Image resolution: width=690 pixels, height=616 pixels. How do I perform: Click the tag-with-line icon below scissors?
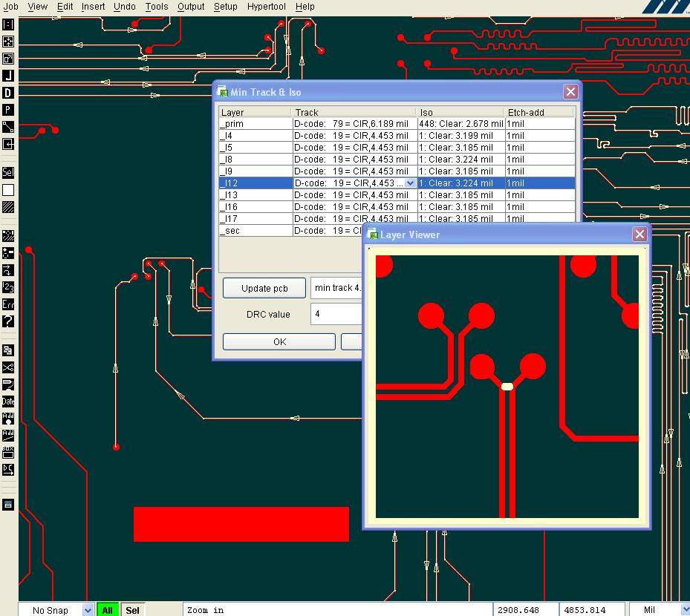(x=8, y=384)
